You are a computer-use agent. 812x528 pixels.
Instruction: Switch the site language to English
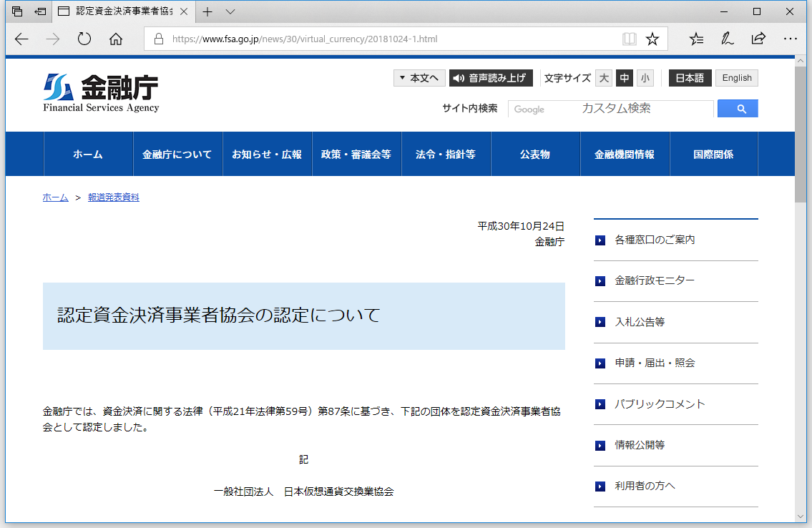click(736, 77)
